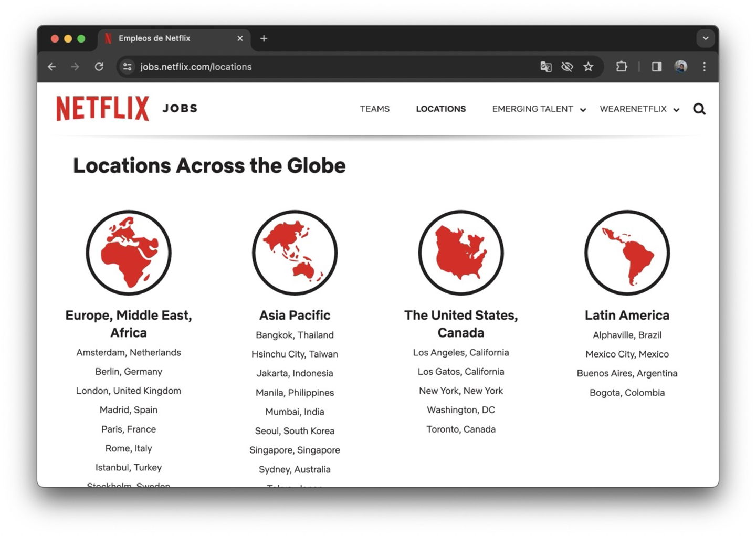Choose London, United Kingdom
This screenshot has height=536, width=756.
coord(129,391)
